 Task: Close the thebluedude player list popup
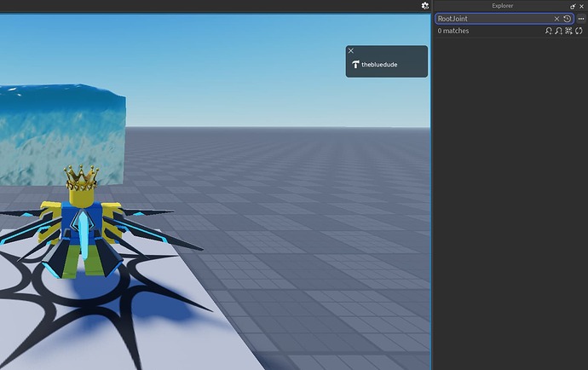(x=351, y=50)
